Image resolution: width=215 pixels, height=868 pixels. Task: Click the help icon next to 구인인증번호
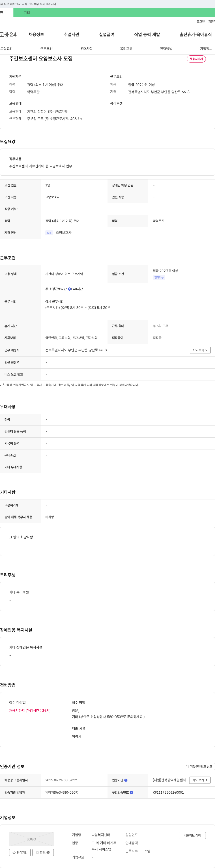click(131, 792)
